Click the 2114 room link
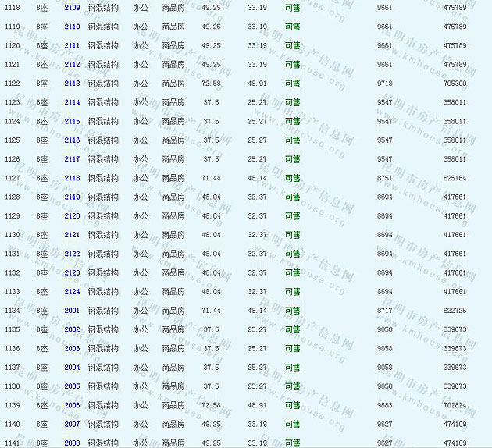This screenshot has height=448, width=492. (x=72, y=102)
